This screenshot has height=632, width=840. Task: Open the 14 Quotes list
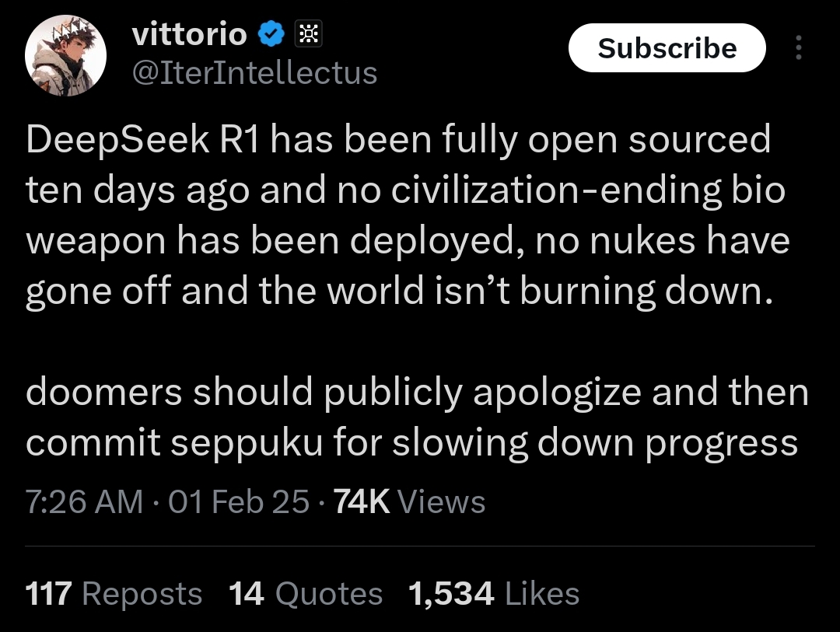[x=306, y=594]
